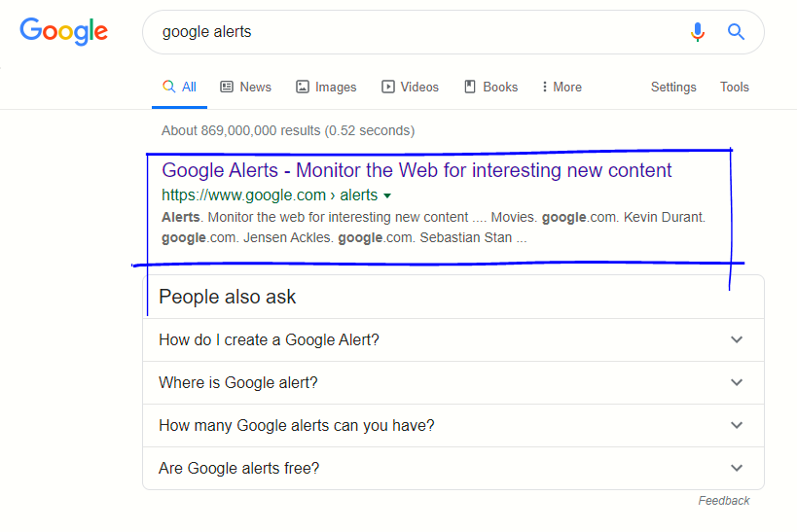Viewport: 797px width, 532px height.
Task: Open the Settings menu
Action: (x=673, y=87)
